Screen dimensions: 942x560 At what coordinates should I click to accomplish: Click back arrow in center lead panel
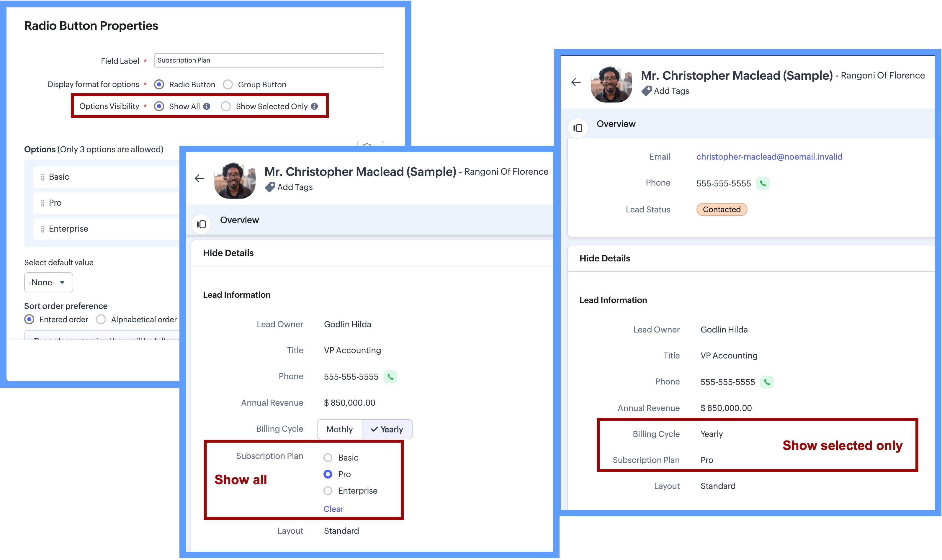click(199, 179)
